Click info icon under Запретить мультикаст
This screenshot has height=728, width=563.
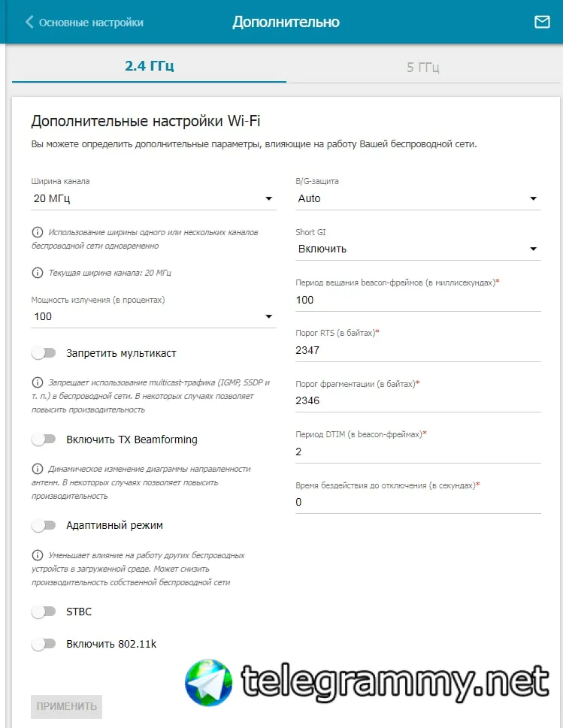click(37, 382)
